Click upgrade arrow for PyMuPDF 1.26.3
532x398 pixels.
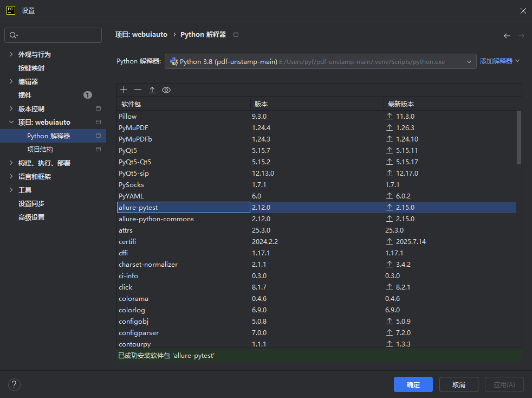(x=389, y=127)
